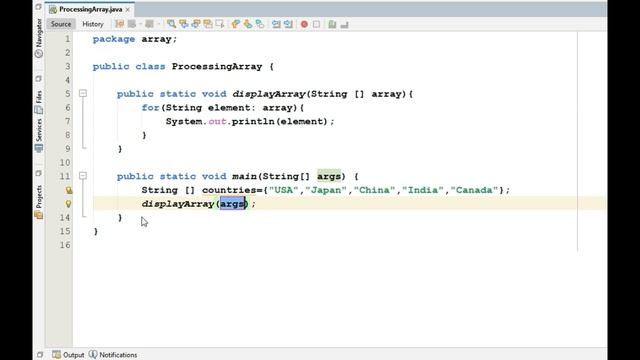
Task: Click the Last Edit toolbar icon
Action: coord(119,24)
